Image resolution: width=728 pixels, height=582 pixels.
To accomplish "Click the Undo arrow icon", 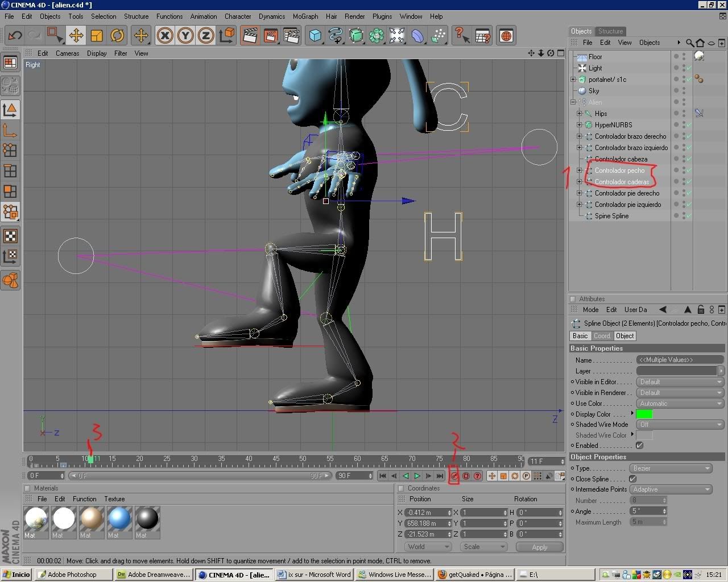I will [x=15, y=36].
